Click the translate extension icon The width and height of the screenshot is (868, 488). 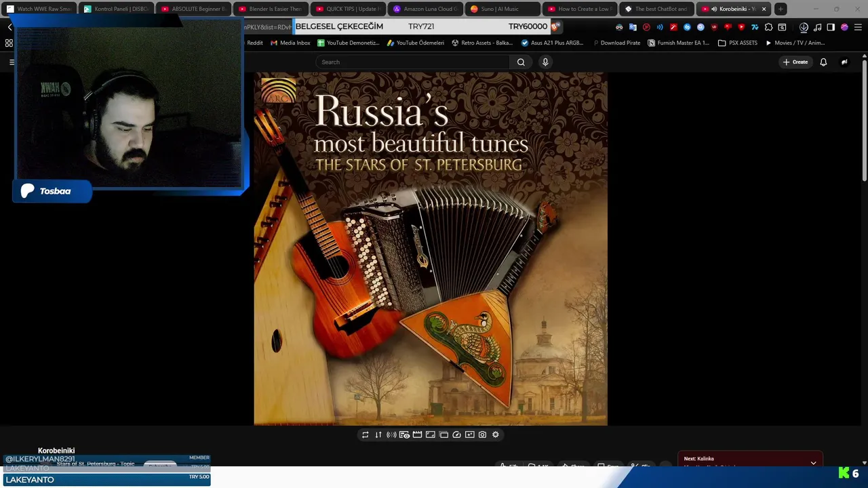point(633,27)
